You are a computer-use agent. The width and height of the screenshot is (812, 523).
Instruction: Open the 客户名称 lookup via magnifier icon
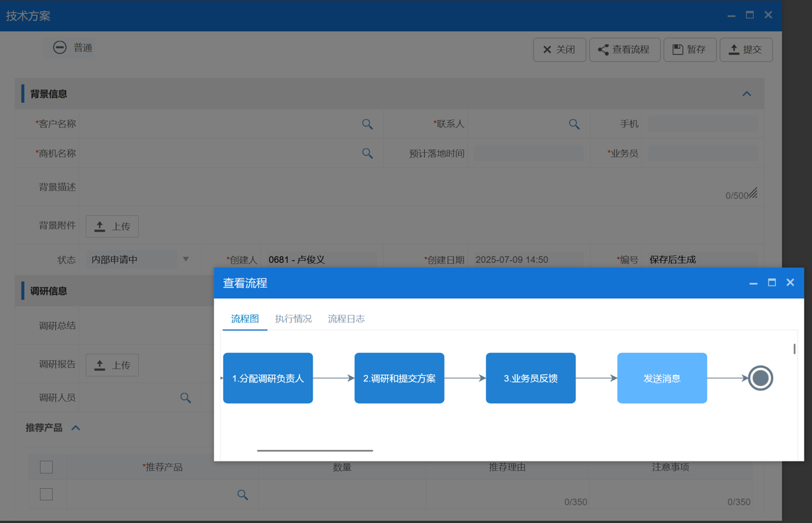[x=367, y=124]
